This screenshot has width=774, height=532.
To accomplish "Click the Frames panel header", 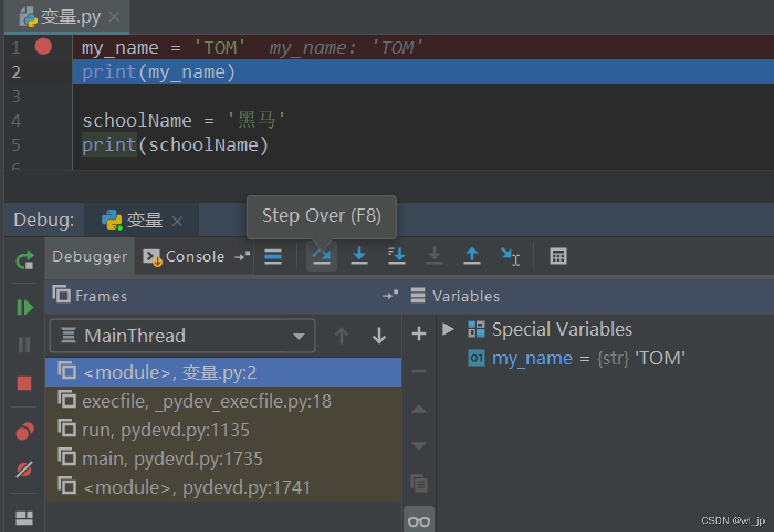I will click(x=223, y=296).
